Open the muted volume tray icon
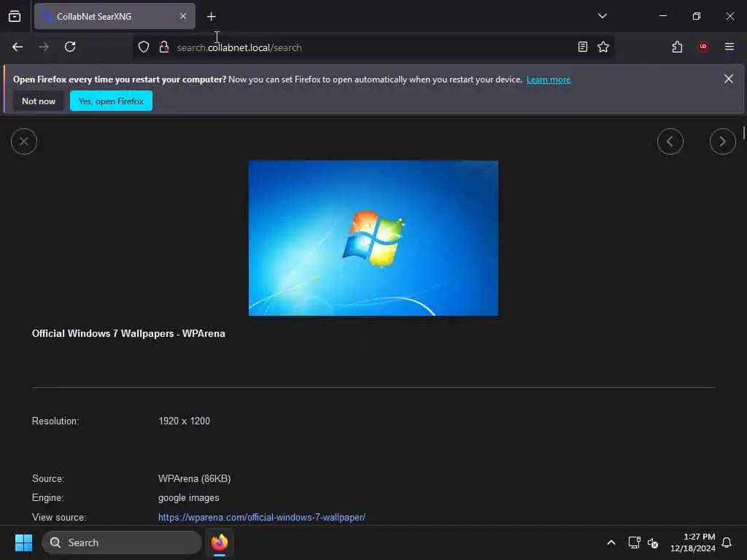The width and height of the screenshot is (747, 560). click(653, 542)
